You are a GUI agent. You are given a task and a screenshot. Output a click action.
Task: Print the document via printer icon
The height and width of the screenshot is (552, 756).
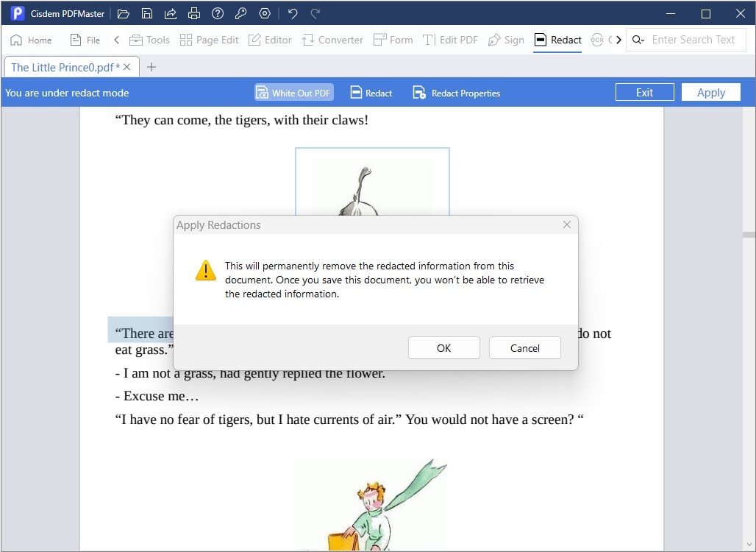194,13
